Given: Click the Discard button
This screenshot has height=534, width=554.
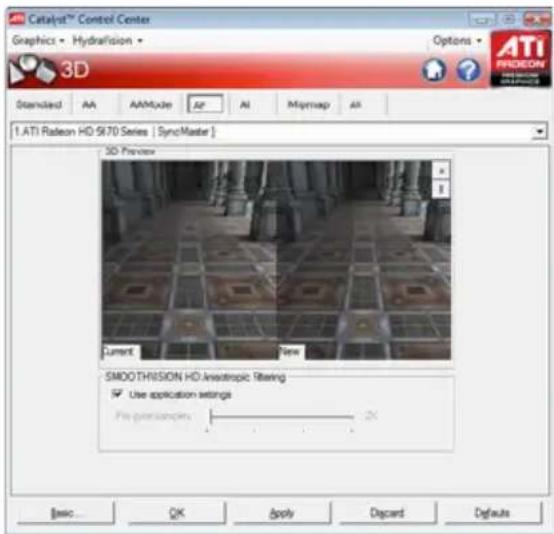Looking at the screenshot, I should point(387,512).
